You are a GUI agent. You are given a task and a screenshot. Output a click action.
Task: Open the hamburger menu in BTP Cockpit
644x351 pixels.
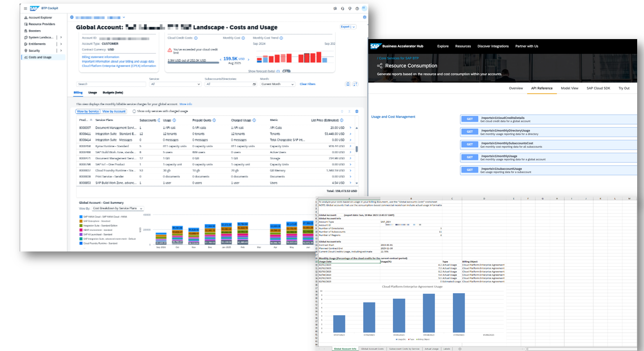coord(25,8)
